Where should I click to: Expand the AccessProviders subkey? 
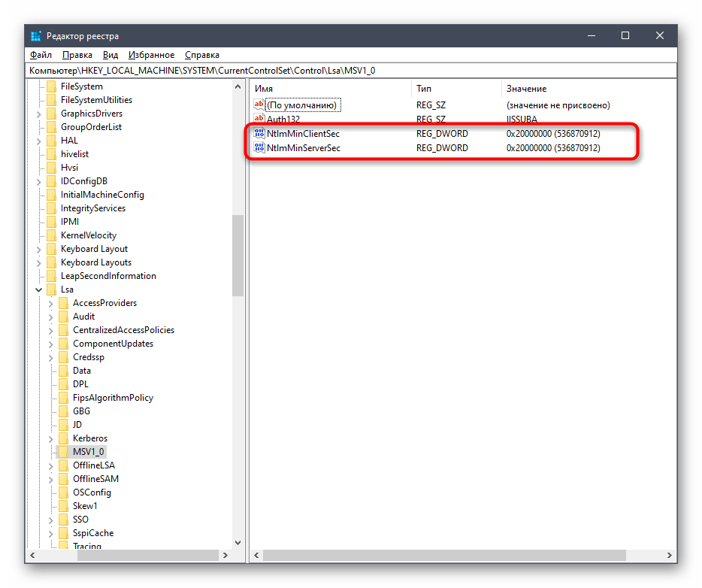51,303
